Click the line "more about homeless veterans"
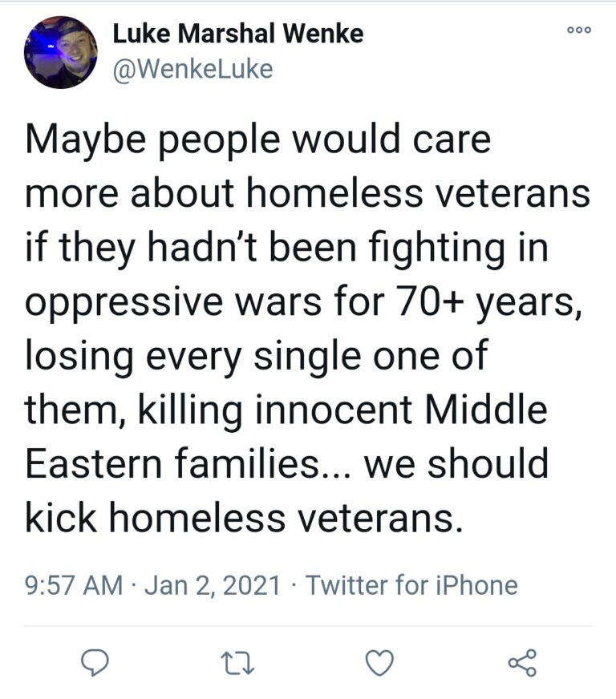The image size is (616, 699). 307,195
